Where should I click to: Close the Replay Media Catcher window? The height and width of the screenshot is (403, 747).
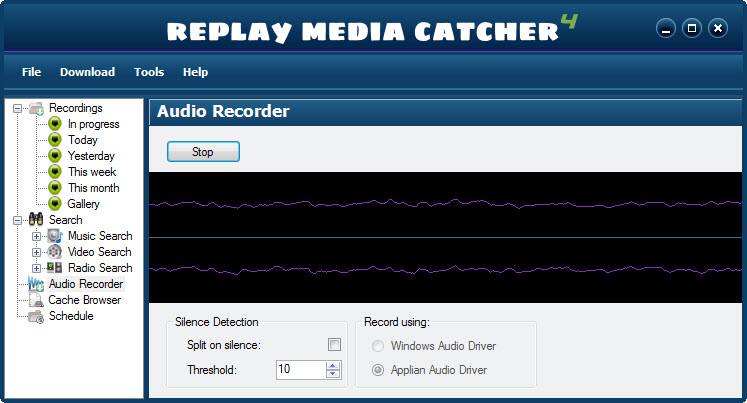click(717, 29)
